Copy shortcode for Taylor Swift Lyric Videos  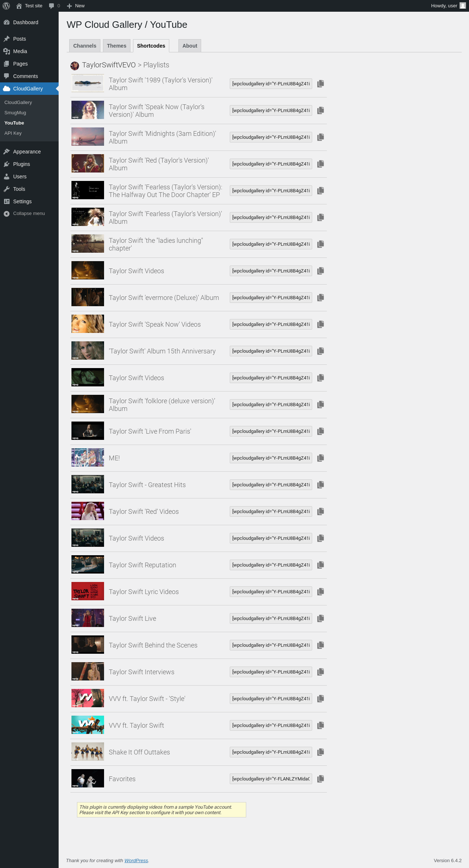[321, 592]
